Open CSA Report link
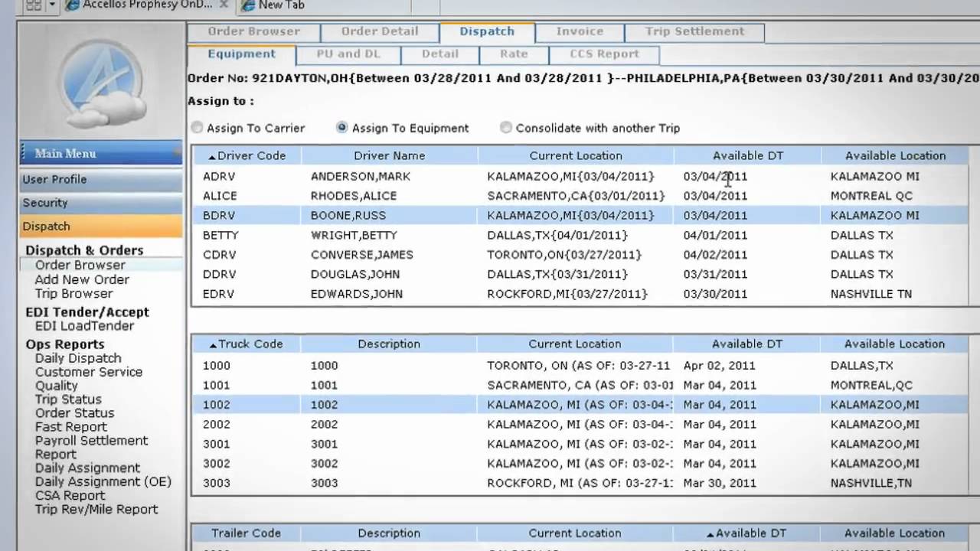The width and height of the screenshot is (980, 551). click(x=70, y=496)
